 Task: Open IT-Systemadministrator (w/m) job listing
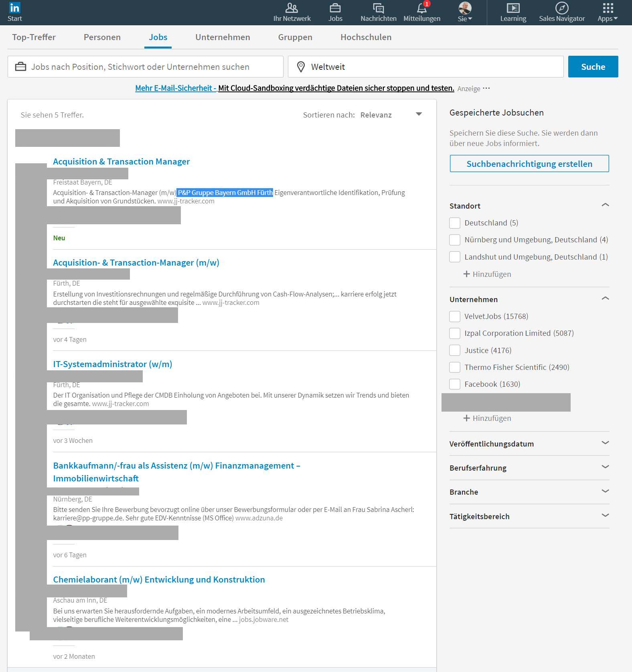click(112, 364)
